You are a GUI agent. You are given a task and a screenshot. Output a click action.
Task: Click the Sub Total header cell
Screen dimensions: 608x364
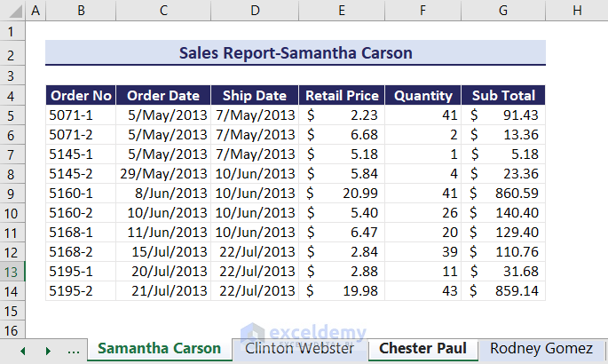click(503, 96)
